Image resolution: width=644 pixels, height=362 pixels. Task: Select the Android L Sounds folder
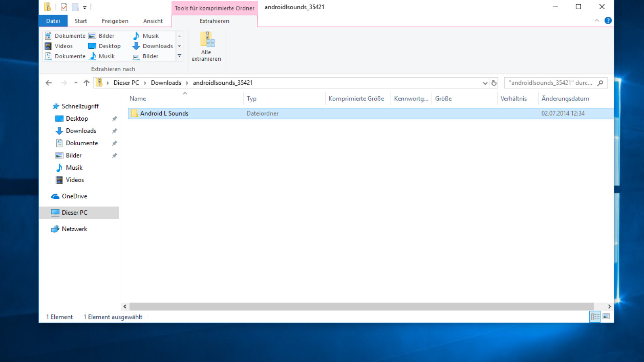point(164,113)
